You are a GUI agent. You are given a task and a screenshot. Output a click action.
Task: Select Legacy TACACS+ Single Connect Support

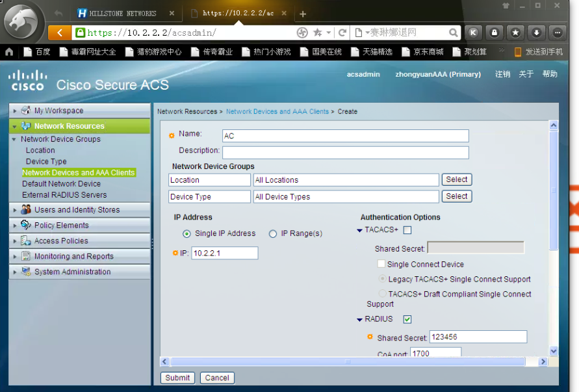tap(383, 279)
